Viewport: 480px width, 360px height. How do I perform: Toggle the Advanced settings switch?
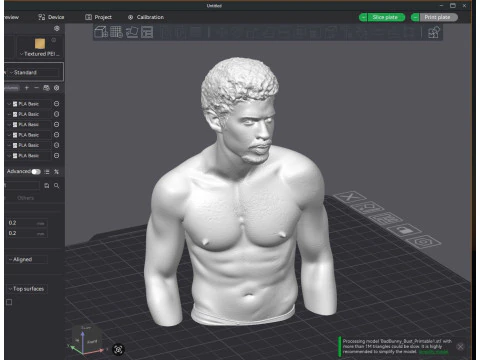click(x=36, y=172)
